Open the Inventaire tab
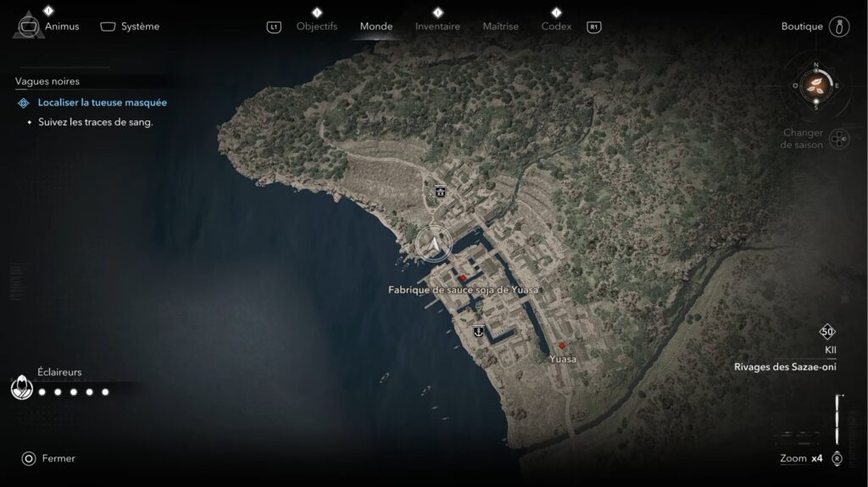 tap(437, 26)
